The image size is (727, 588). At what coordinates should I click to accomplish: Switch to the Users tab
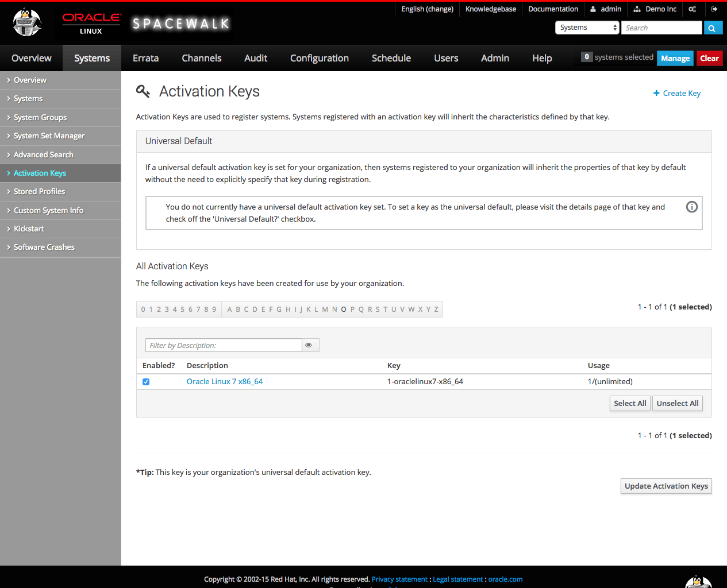(x=446, y=58)
